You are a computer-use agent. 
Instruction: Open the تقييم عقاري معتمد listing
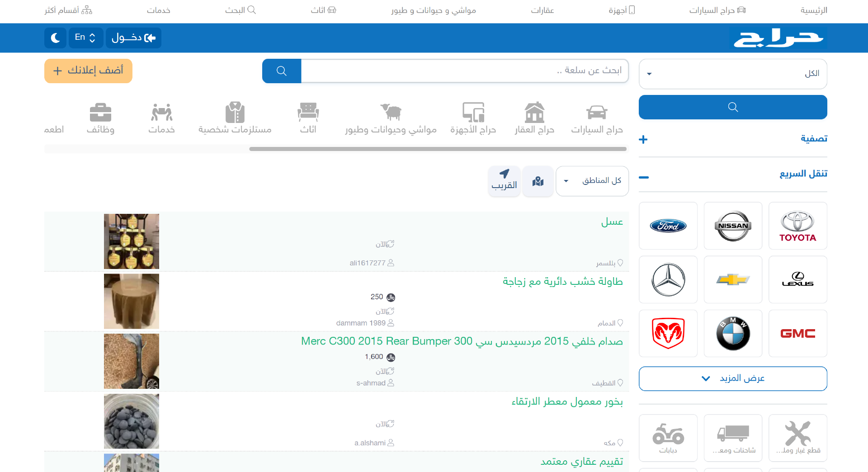(x=582, y=462)
